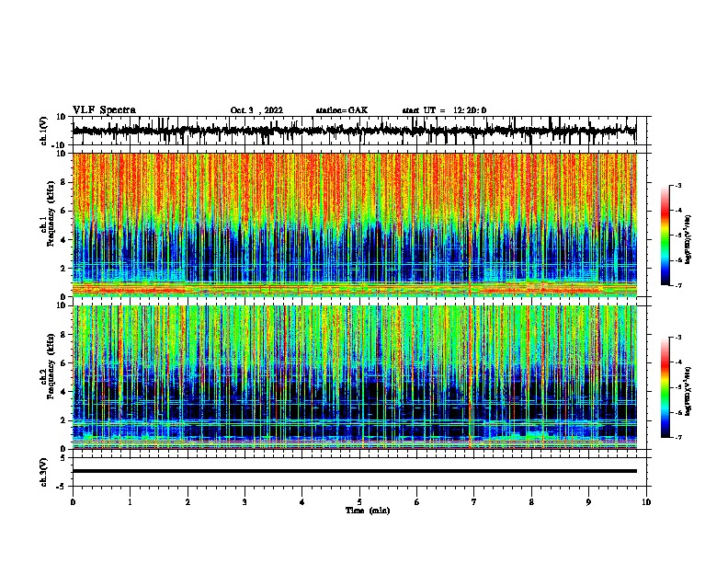This screenshot has width=728, height=563.
Task: Select the "Oct. 3 , 2022" date text
Action: [256, 110]
